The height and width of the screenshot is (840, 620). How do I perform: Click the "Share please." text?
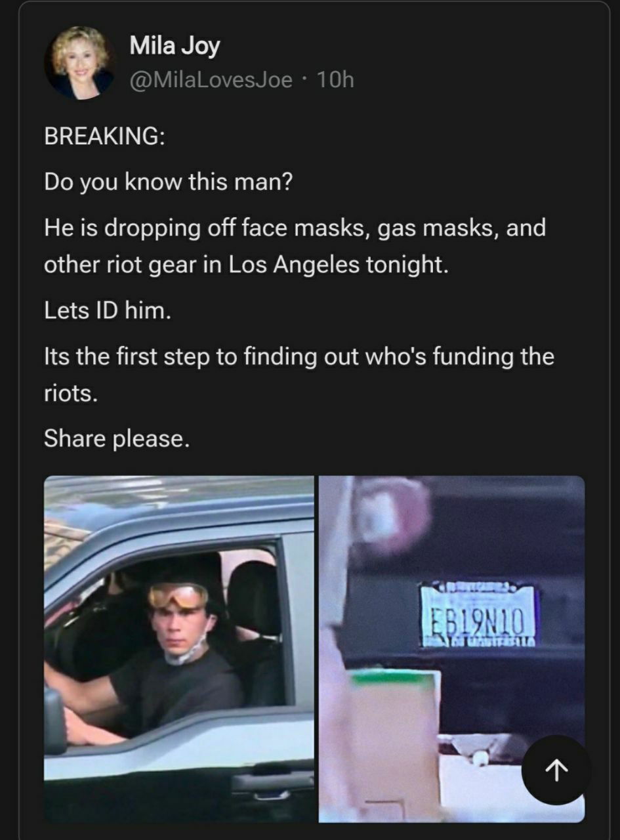pos(117,438)
